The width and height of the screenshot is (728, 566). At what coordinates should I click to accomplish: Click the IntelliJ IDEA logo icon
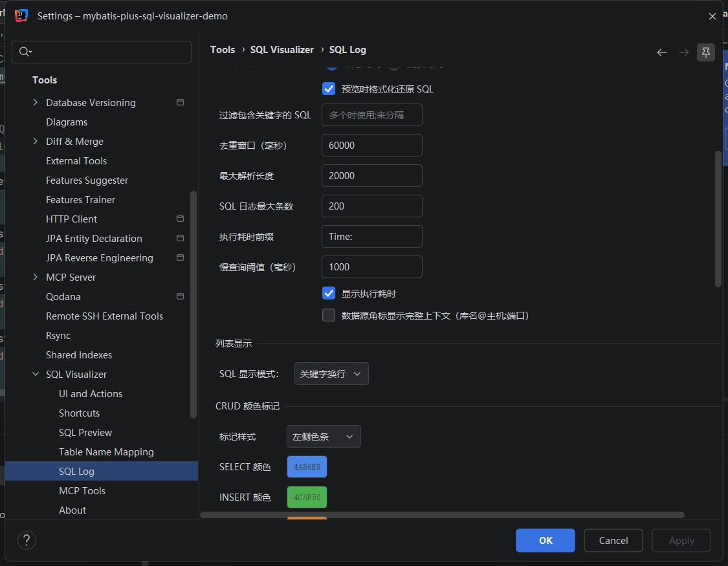click(x=21, y=16)
